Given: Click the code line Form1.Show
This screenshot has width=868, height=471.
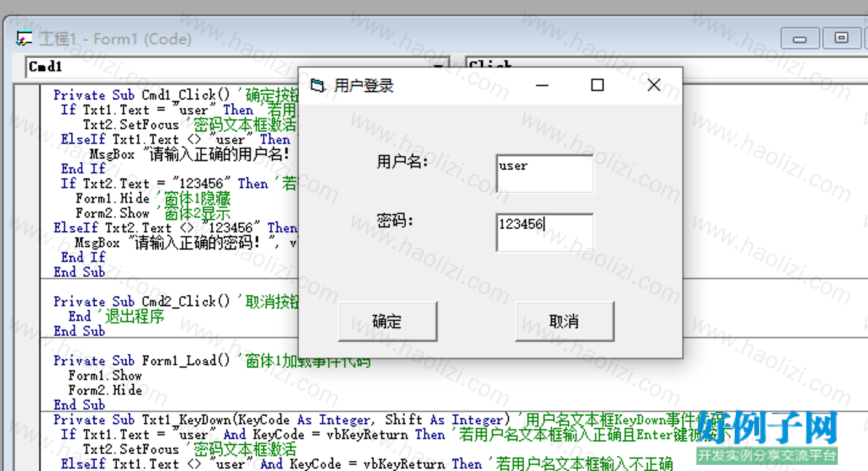Looking at the screenshot, I should 105,376.
